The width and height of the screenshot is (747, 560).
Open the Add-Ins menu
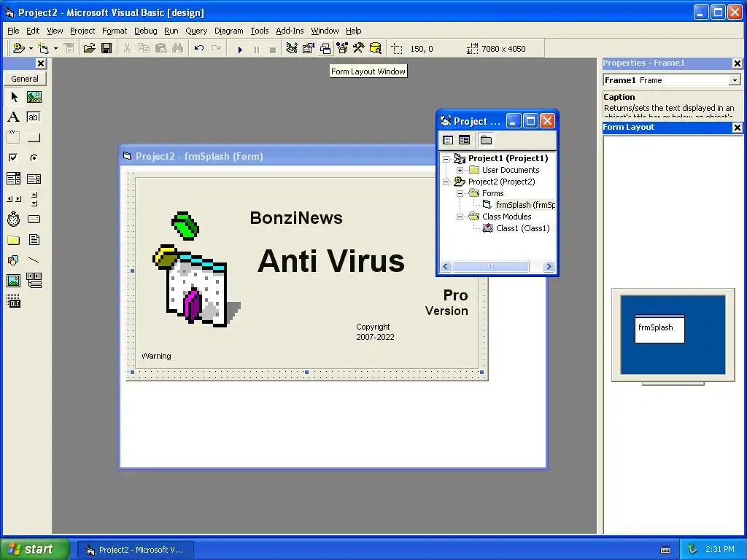click(x=290, y=31)
